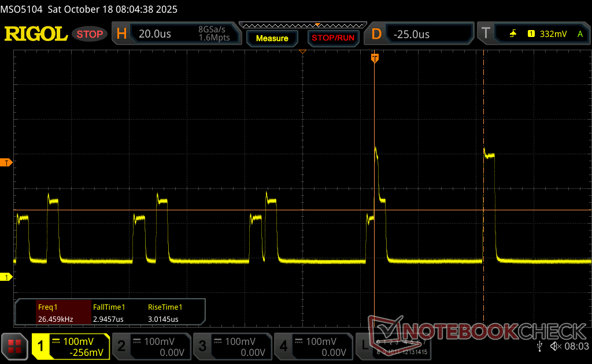Click the muted speaker sound icon
Viewport: 592px width, 364px height.
556,346
